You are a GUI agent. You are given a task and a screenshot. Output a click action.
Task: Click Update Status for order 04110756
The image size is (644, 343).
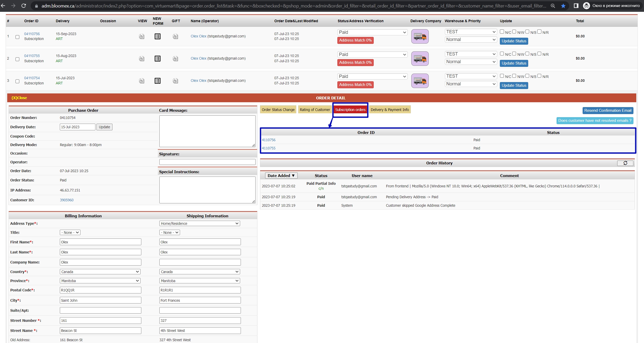pyautogui.click(x=514, y=41)
